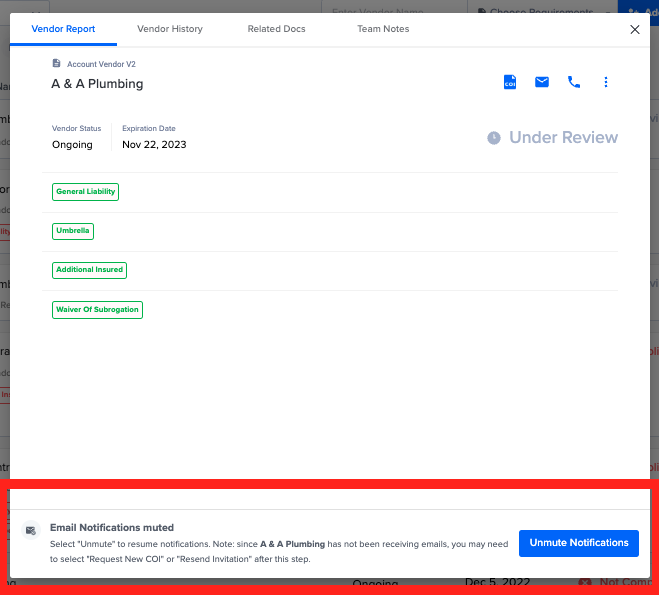Viewport: 659px width, 595px height.
Task: Click the Under Review status label
Action: 563,137
